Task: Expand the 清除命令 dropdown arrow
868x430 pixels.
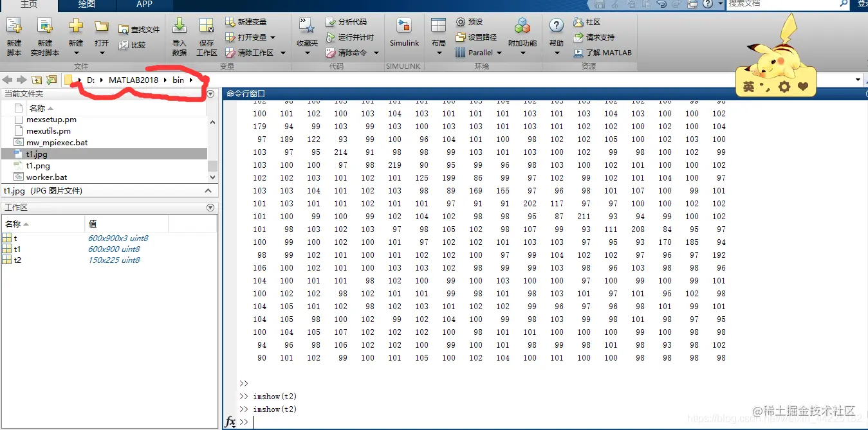Action: [x=376, y=53]
